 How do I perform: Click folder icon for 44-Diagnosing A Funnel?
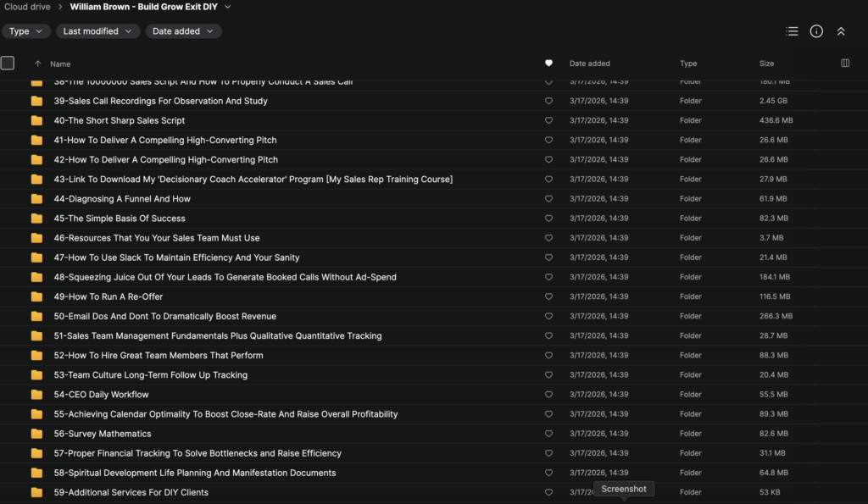36,199
